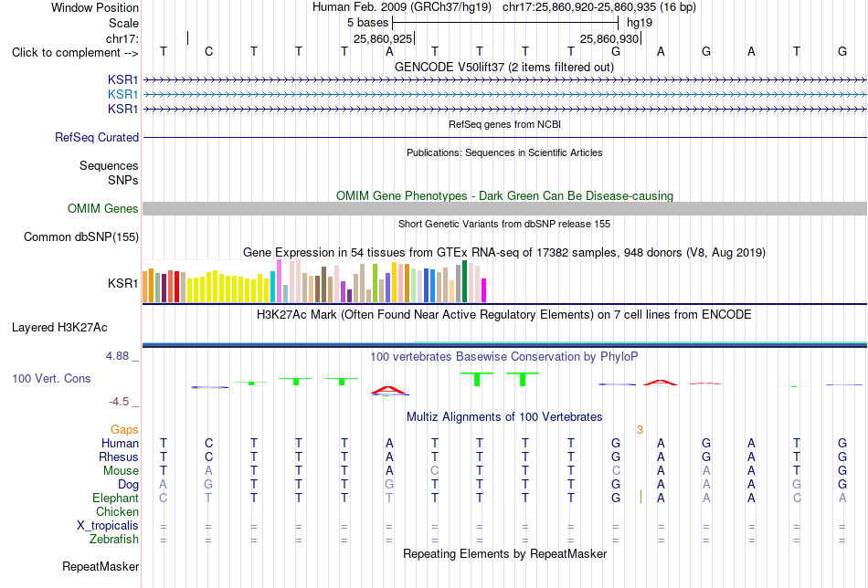
Task: Select the Human species label
Action: click(120, 443)
